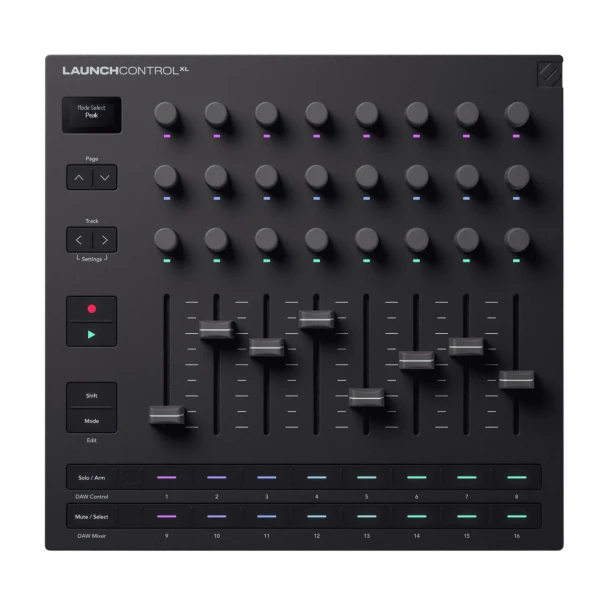608x608 pixels.
Task: Click the bottom-row green knob above channel 3
Action: pos(266,240)
